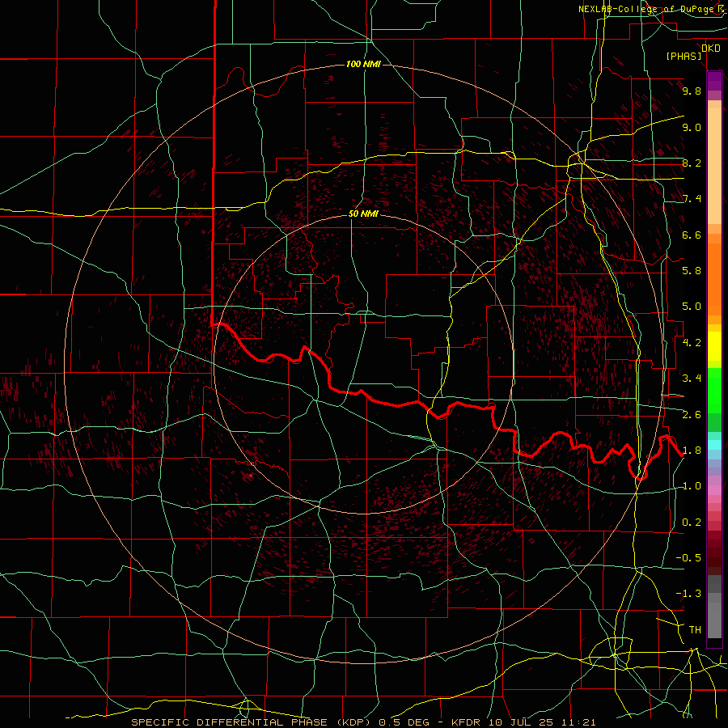Pick the gray band at the color scale bottom
The image size is (728, 728).
714,620
